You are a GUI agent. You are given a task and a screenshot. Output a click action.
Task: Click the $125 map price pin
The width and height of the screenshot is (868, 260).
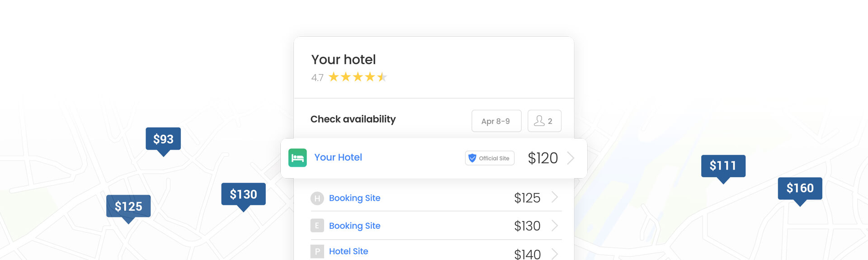coord(128,207)
